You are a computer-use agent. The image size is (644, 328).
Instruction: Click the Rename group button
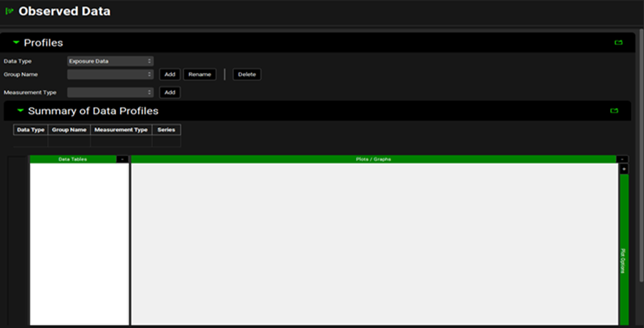tap(199, 74)
